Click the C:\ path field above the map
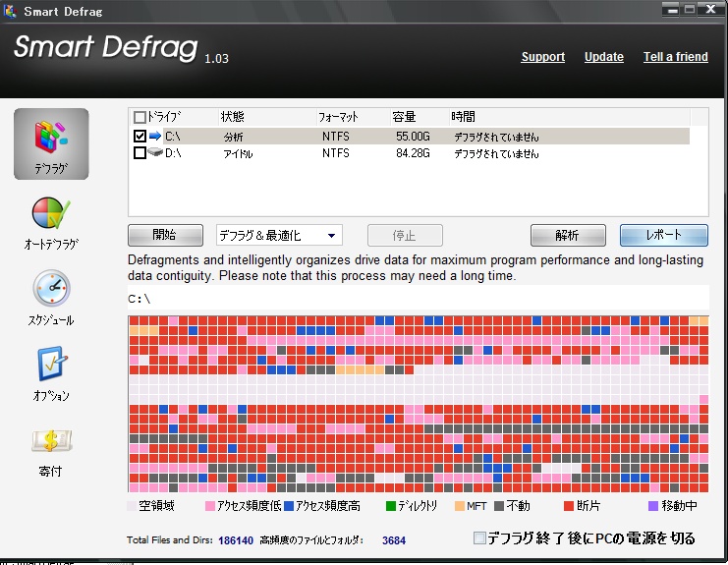 419,298
